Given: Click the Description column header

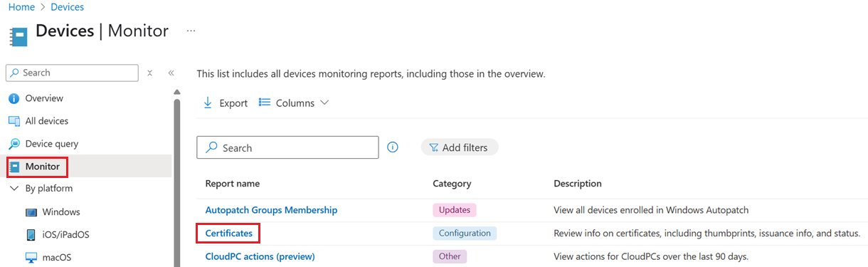Looking at the screenshot, I should 578,184.
